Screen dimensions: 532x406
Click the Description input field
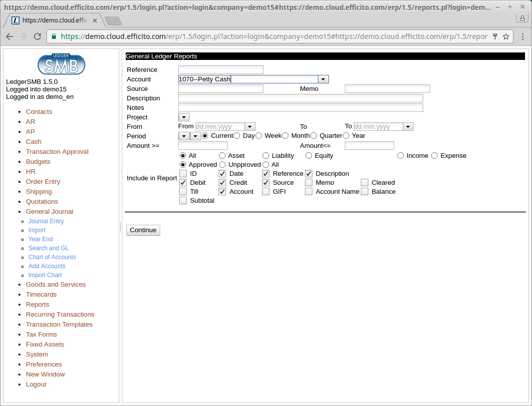(300, 98)
